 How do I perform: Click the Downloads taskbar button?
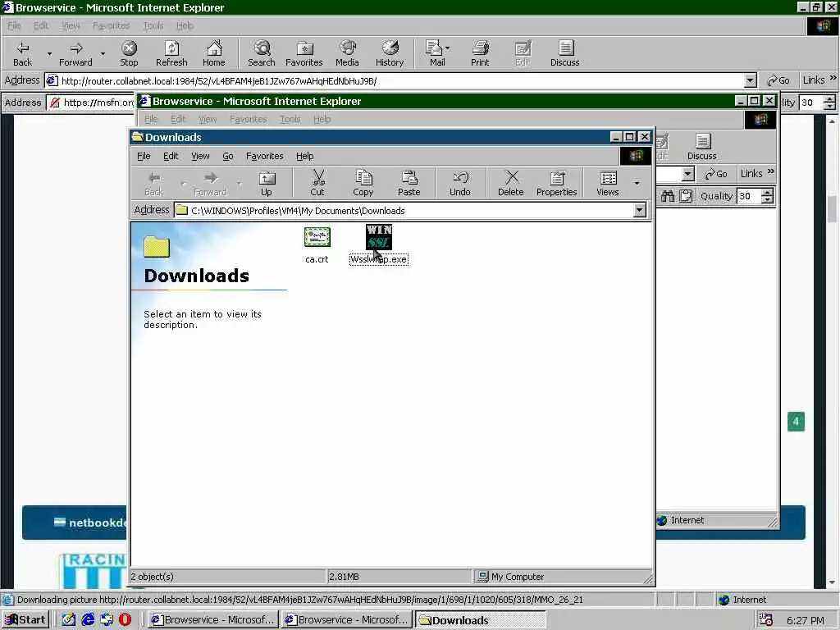tap(481, 620)
